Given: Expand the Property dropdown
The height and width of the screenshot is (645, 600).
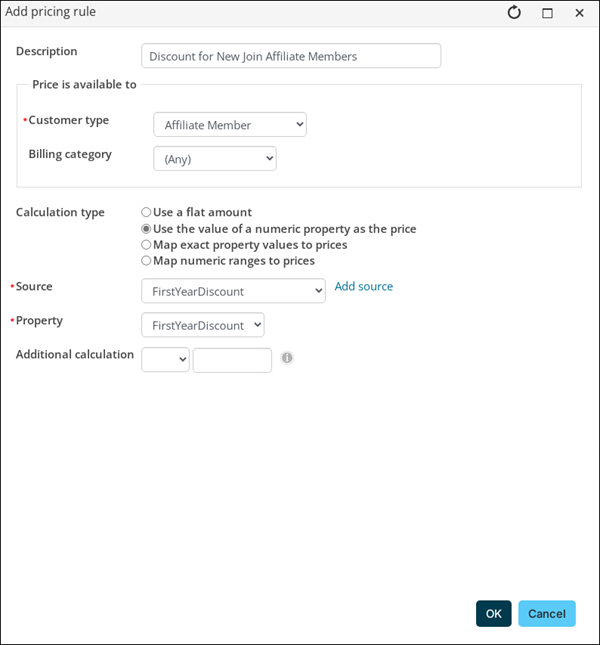Looking at the screenshot, I should pyautogui.click(x=202, y=325).
